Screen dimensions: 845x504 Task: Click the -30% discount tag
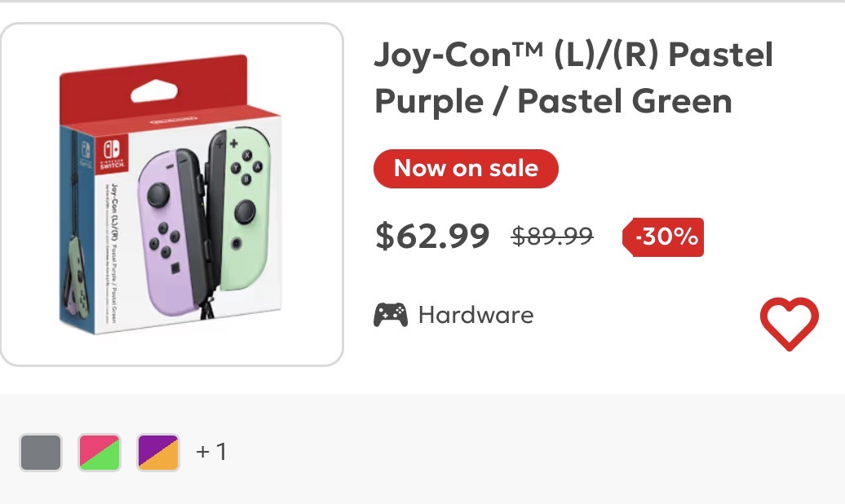point(663,237)
